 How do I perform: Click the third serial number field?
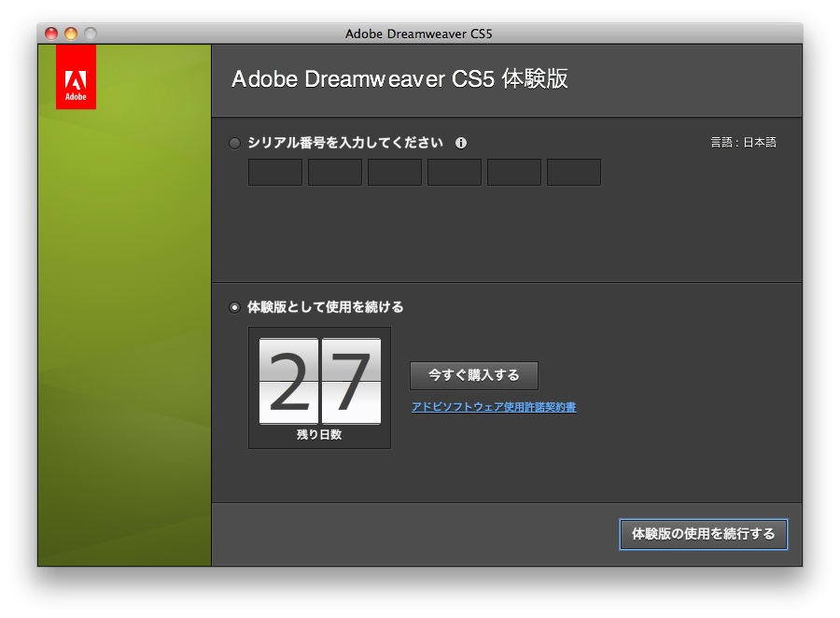tap(395, 172)
